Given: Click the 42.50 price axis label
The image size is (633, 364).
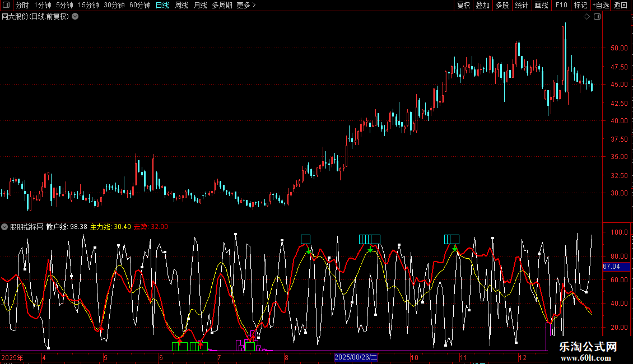Looking at the screenshot, I should pyautogui.click(x=619, y=103).
